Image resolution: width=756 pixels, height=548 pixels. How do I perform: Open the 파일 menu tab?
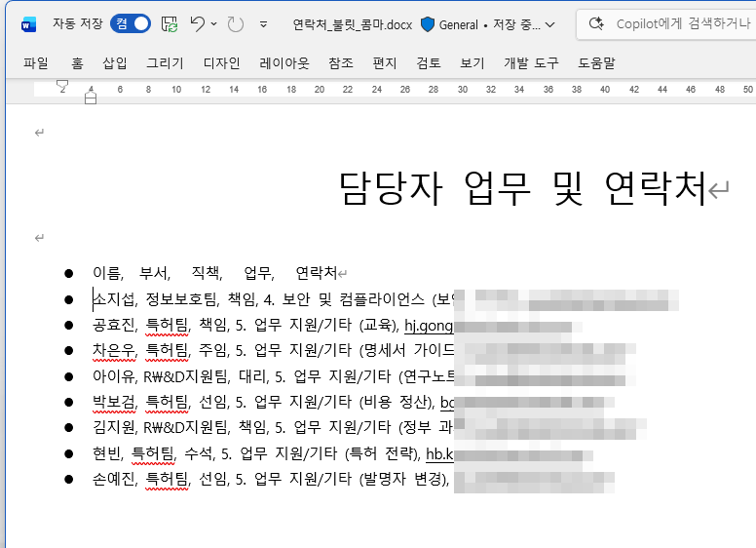36,63
